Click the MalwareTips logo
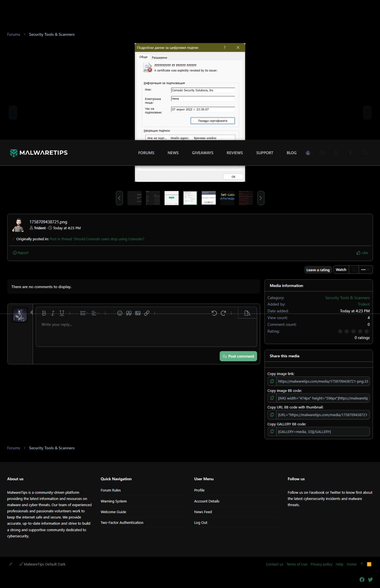This screenshot has width=380, height=588. pos(39,153)
